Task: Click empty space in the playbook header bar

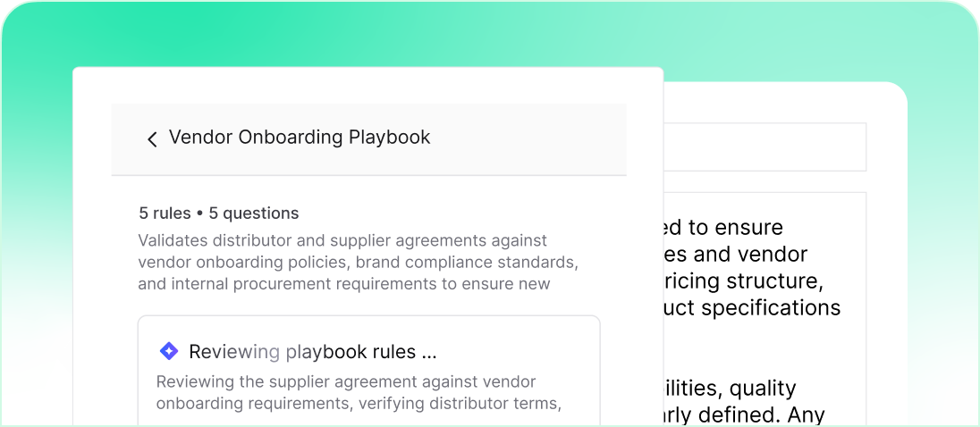Action: coord(536,138)
